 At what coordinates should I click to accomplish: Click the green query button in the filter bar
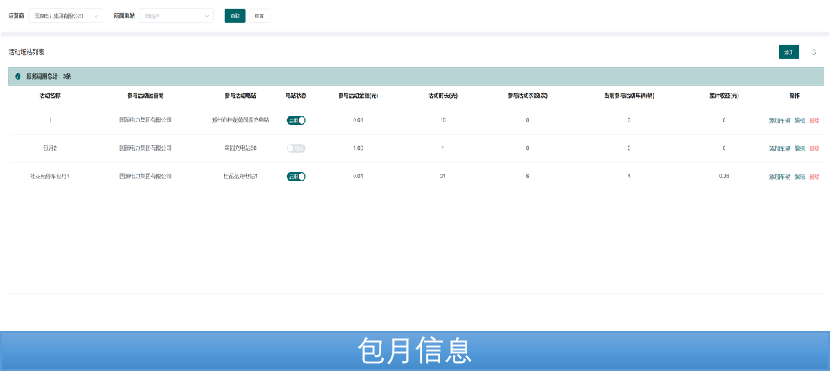pos(235,16)
